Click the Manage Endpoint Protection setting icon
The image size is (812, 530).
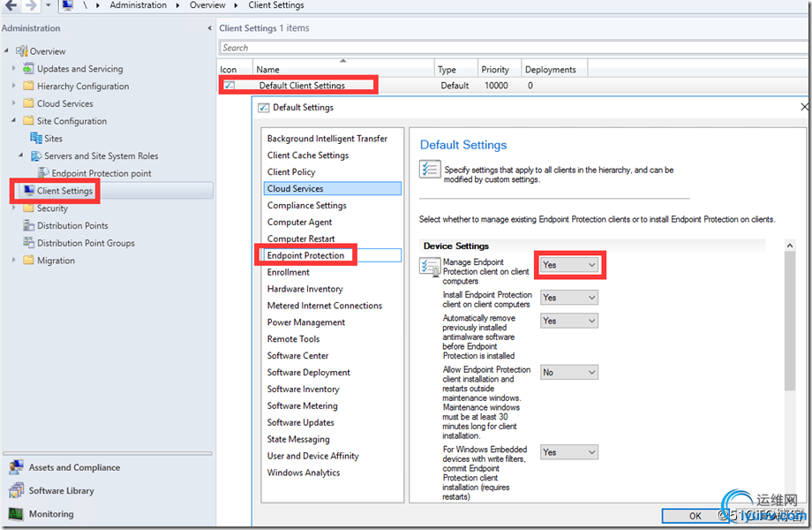(429, 267)
